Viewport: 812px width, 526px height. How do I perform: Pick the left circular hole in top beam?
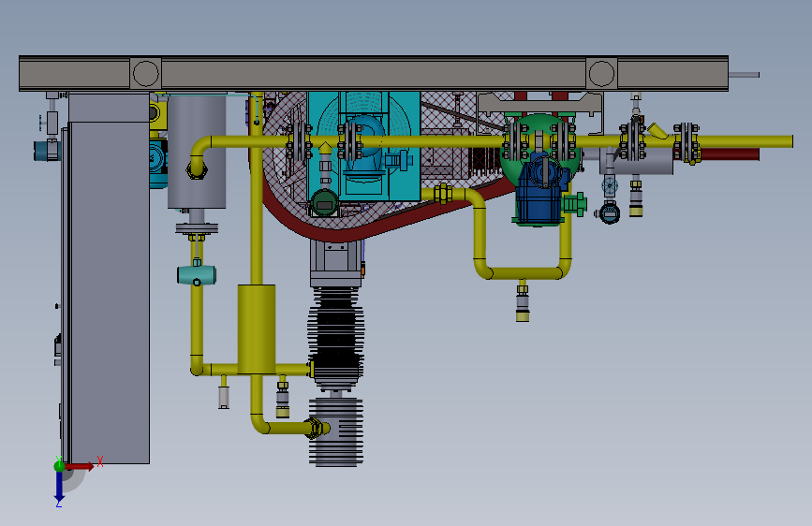point(145,73)
